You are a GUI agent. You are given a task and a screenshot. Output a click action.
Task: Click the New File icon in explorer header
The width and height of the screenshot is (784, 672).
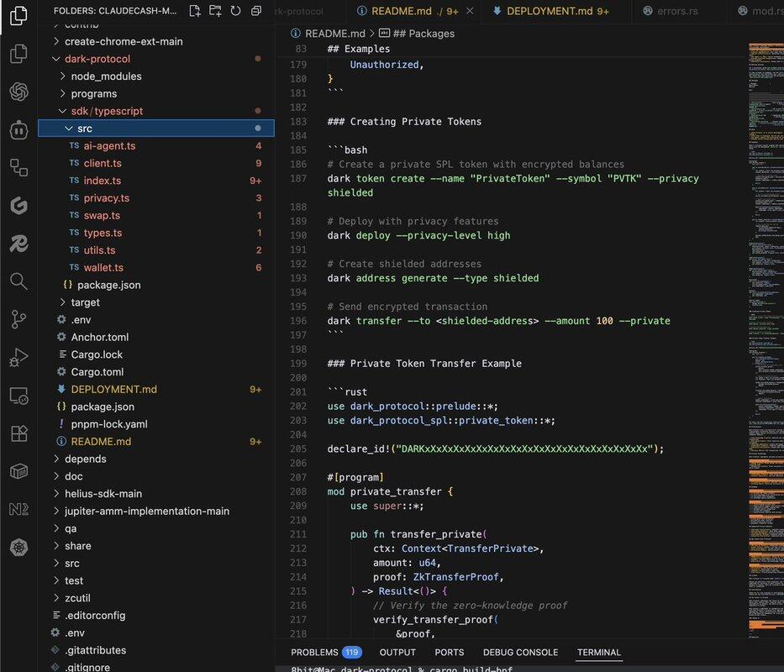[195, 11]
